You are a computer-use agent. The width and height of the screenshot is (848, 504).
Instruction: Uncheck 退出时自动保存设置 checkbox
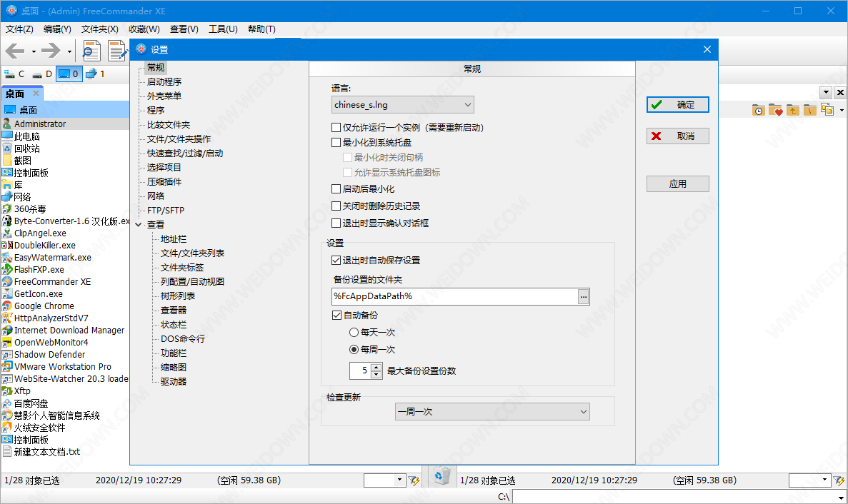tap(336, 261)
